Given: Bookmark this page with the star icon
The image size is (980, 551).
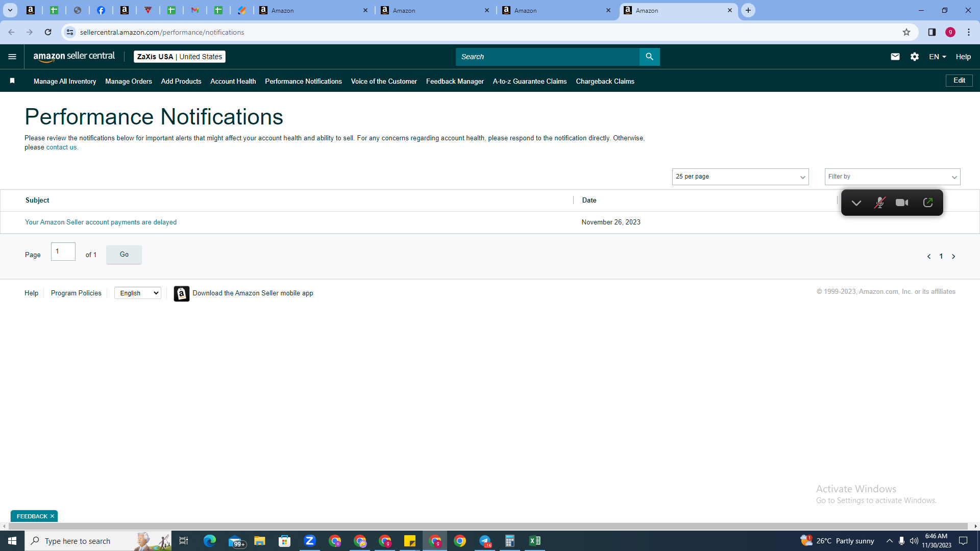Looking at the screenshot, I should click(x=906, y=32).
